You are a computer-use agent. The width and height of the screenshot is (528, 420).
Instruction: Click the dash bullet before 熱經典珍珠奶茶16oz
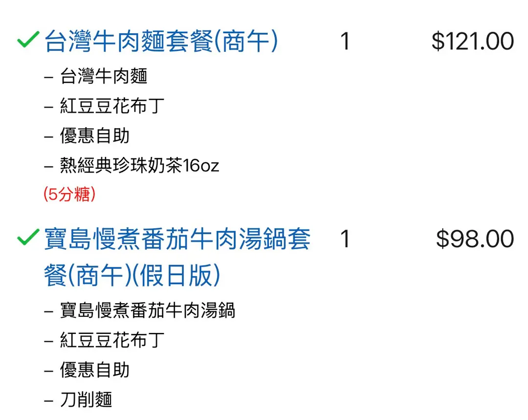(x=48, y=166)
